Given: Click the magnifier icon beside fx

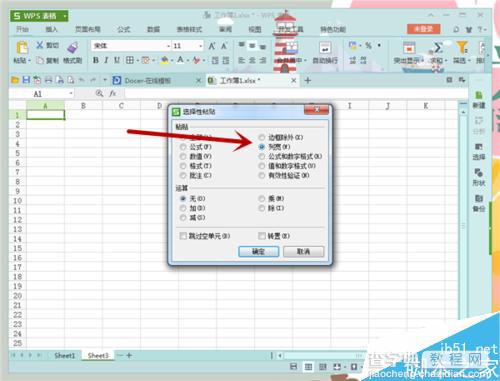Looking at the screenshot, I should click(x=99, y=93).
